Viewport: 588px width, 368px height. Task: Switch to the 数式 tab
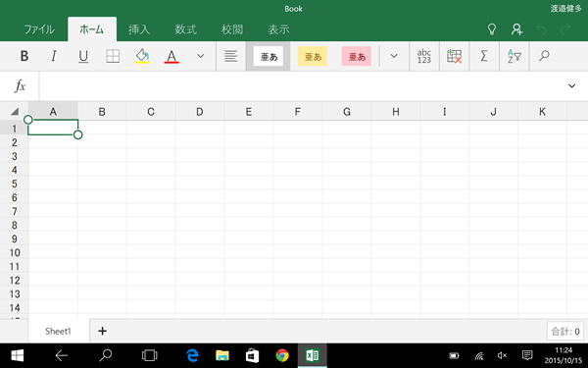185,29
